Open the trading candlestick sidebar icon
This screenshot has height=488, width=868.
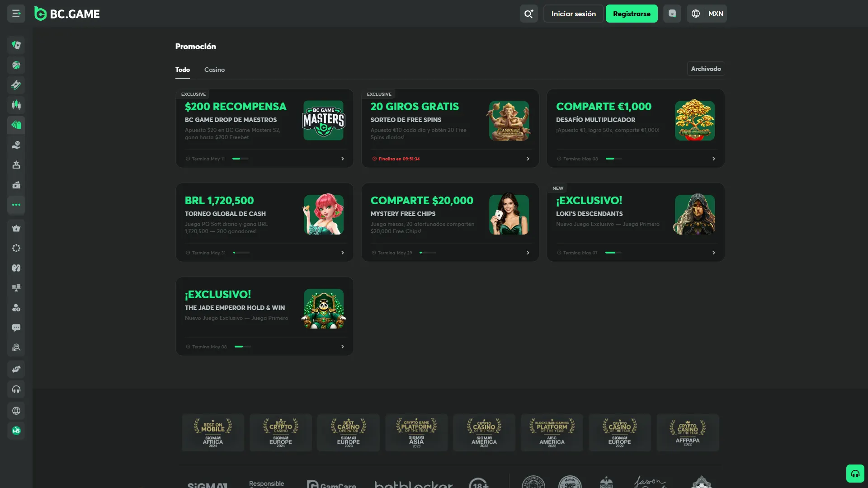[x=16, y=105]
